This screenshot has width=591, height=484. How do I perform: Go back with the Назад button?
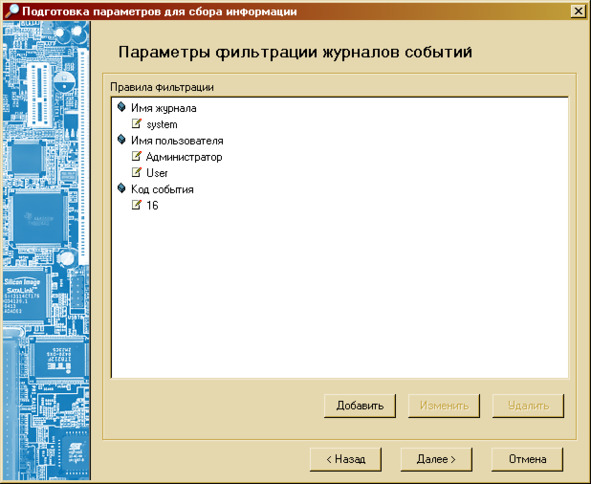[346, 459]
